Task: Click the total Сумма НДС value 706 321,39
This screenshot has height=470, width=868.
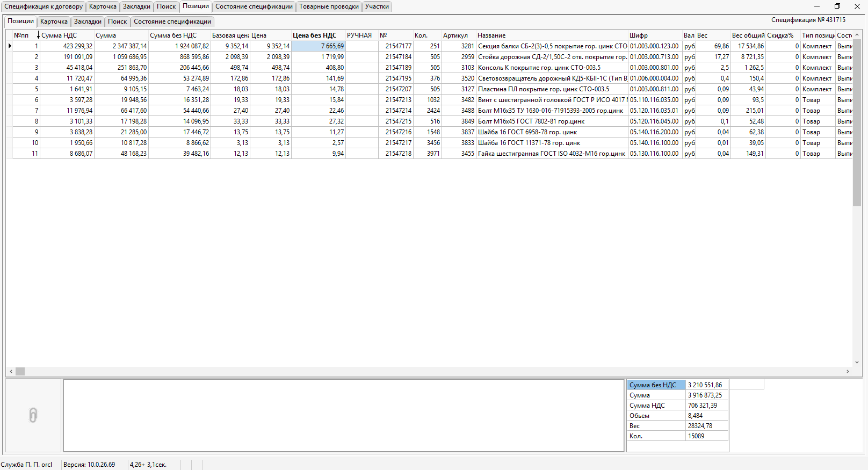Action: (x=707, y=406)
